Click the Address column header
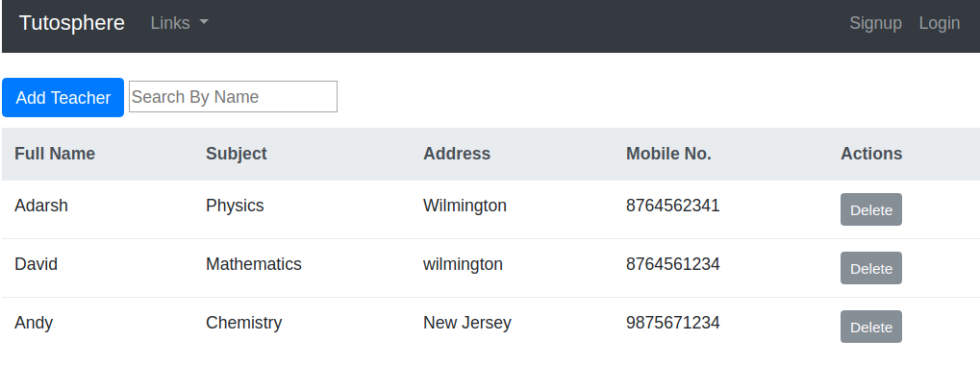Image resolution: width=980 pixels, height=365 pixels. [457, 154]
